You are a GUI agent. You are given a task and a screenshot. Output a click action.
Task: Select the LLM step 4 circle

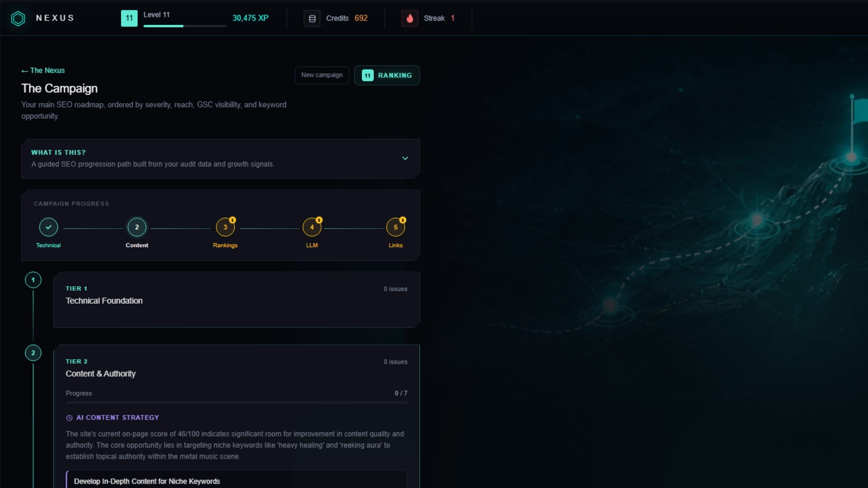click(312, 227)
